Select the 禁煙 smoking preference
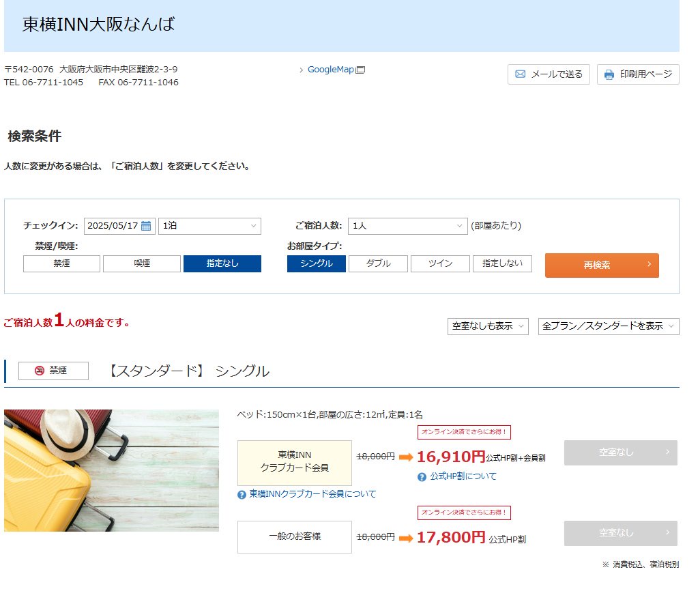This screenshot has width=700, height=589. 61,263
